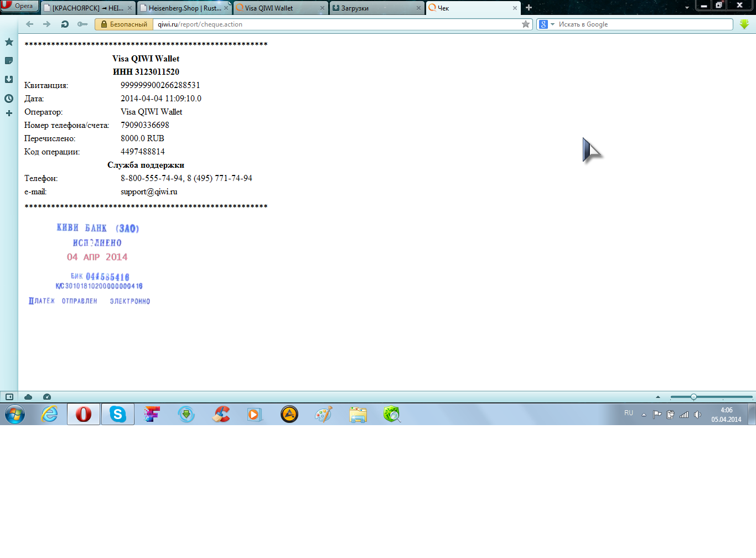756x558 pixels.
Task: Click phone number 79090336698
Action: coord(145,125)
